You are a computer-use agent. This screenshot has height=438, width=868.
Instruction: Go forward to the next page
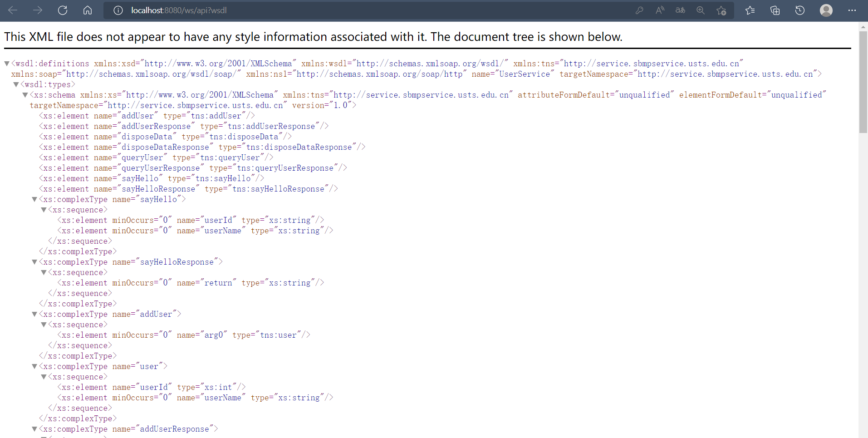click(x=38, y=10)
